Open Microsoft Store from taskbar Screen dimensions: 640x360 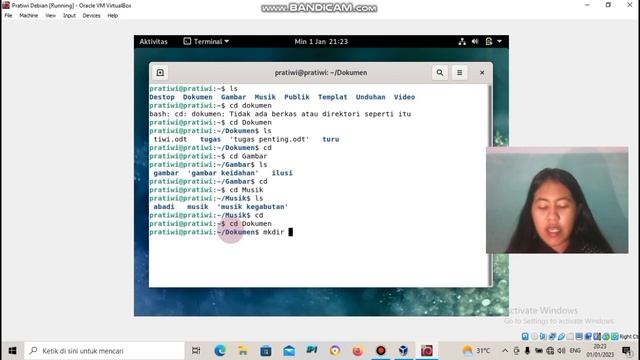click(x=266, y=351)
